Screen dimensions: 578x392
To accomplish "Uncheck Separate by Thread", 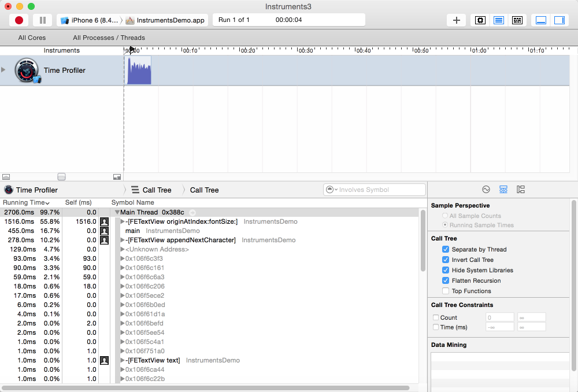I will click(x=446, y=249).
